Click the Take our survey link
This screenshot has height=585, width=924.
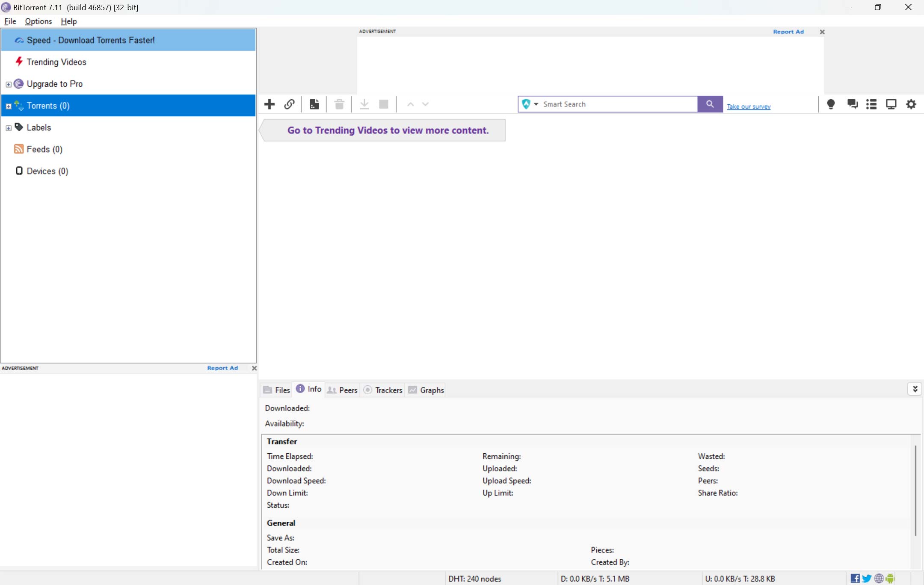click(x=749, y=106)
